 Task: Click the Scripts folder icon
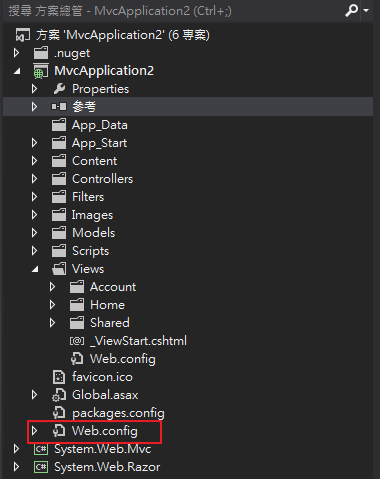pos(59,251)
